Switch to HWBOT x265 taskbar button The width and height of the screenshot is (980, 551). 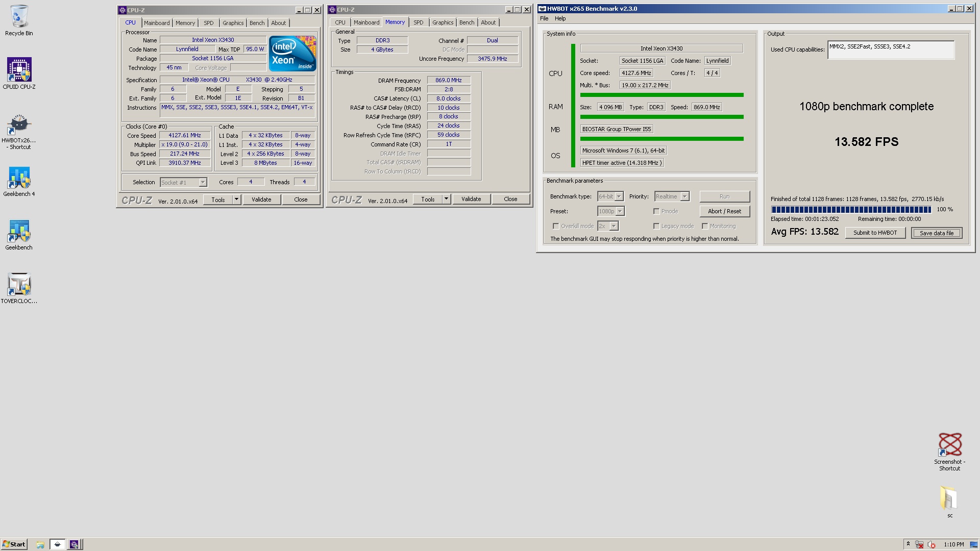click(x=58, y=544)
